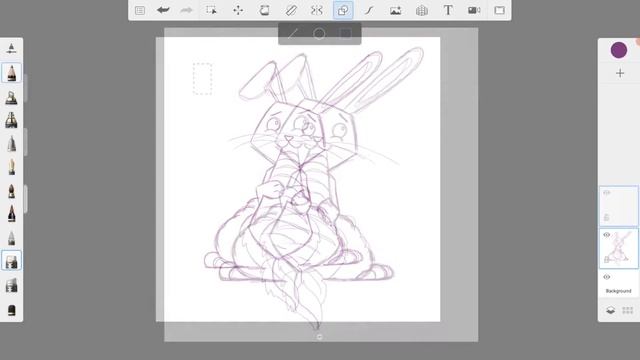The image size is (640, 360).
Task: Import an image with the picture icon
Action: pyautogui.click(x=395, y=10)
